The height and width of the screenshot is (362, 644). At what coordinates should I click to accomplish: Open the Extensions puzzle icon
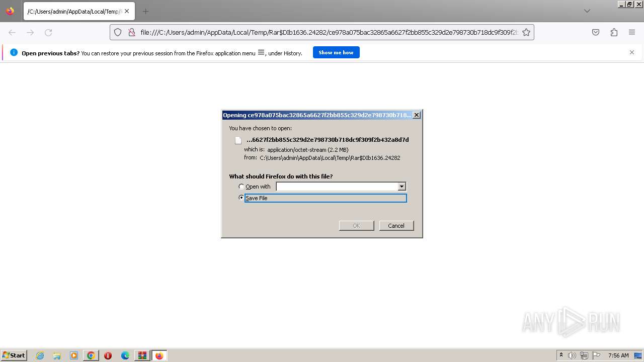pos(614,32)
